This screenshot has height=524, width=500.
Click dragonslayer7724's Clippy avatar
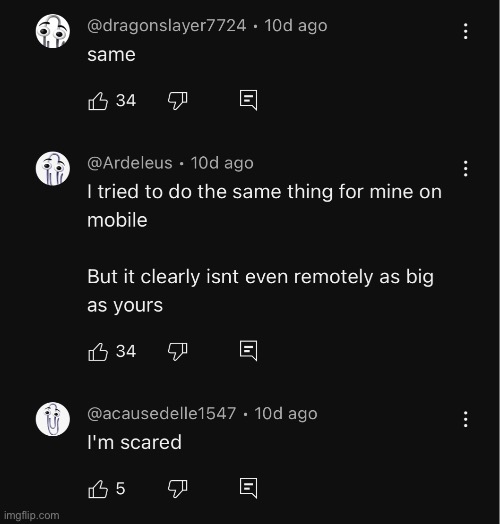click(x=53, y=31)
